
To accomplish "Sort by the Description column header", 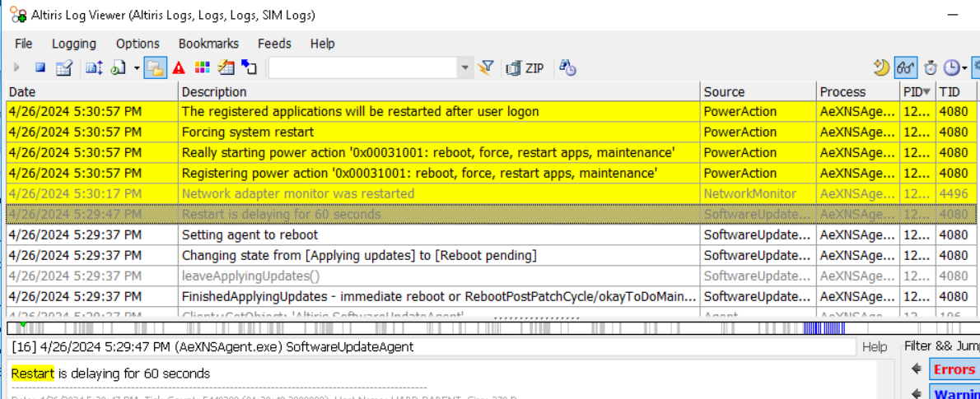I will click(440, 92).
